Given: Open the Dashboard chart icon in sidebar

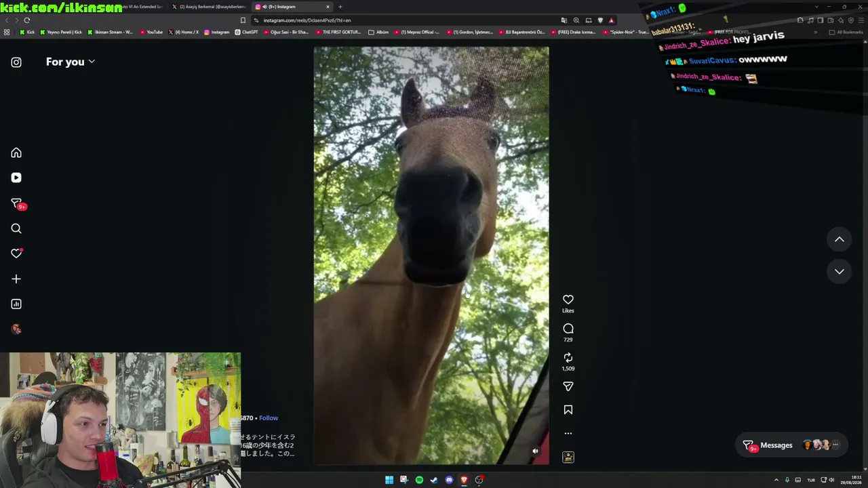Looking at the screenshot, I should click(x=16, y=304).
